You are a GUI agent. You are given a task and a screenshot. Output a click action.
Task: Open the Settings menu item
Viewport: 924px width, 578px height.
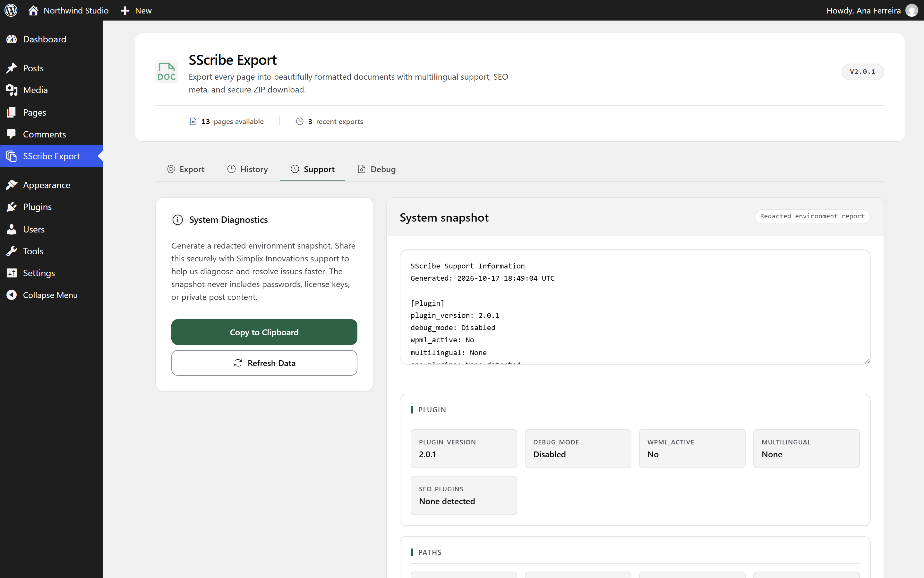click(51, 273)
